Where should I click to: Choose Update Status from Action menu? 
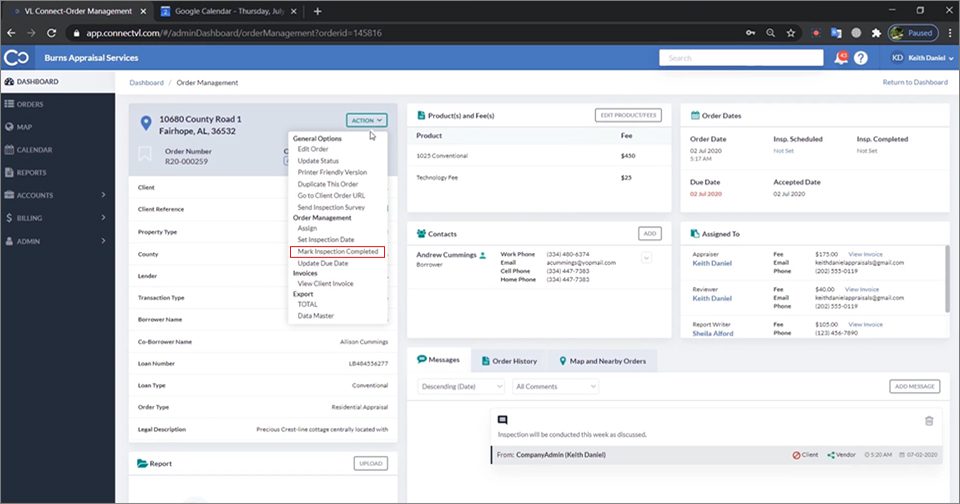pyautogui.click(x=318, y=160)
